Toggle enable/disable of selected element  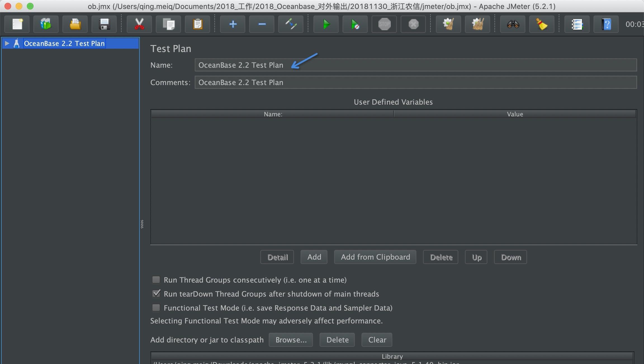[291, 24]
